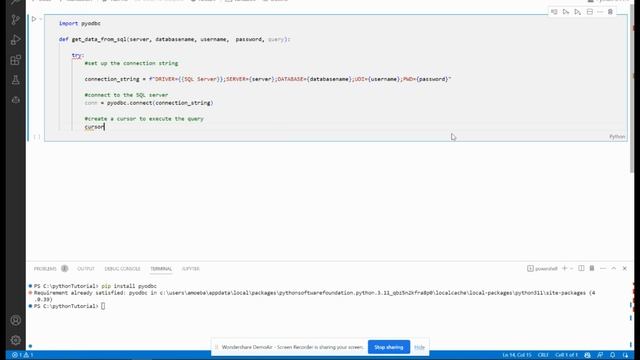Click the pyodbc.connect line
This screenshot has height=360, width=640.
pyautogui.click(x=149, y=103)
